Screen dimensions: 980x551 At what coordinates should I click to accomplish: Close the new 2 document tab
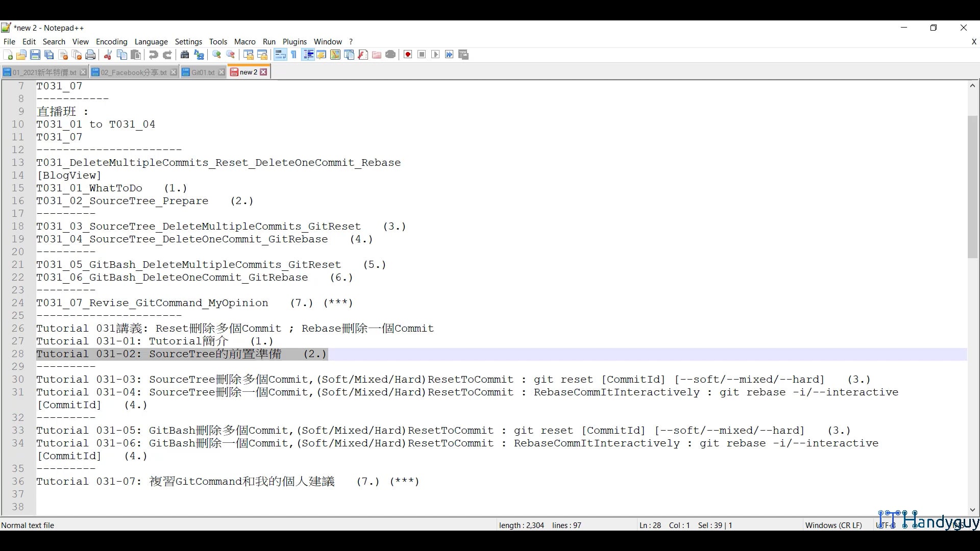263,72
